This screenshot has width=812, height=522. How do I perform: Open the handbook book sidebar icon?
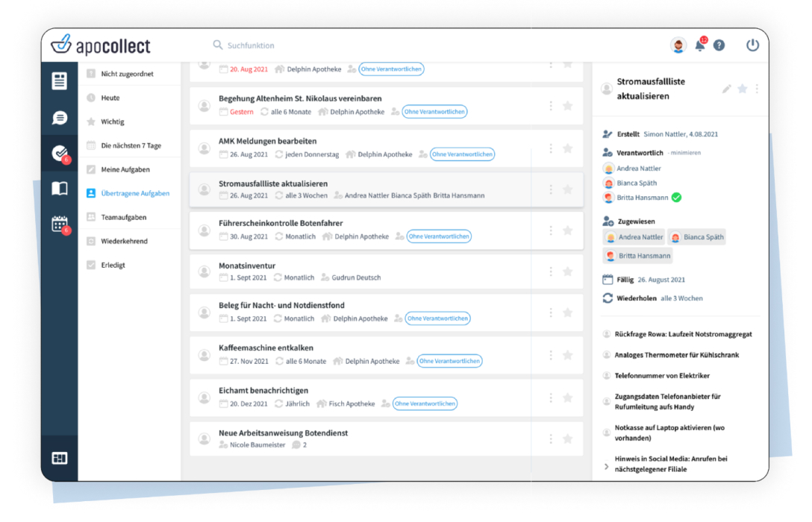[59, 189]
